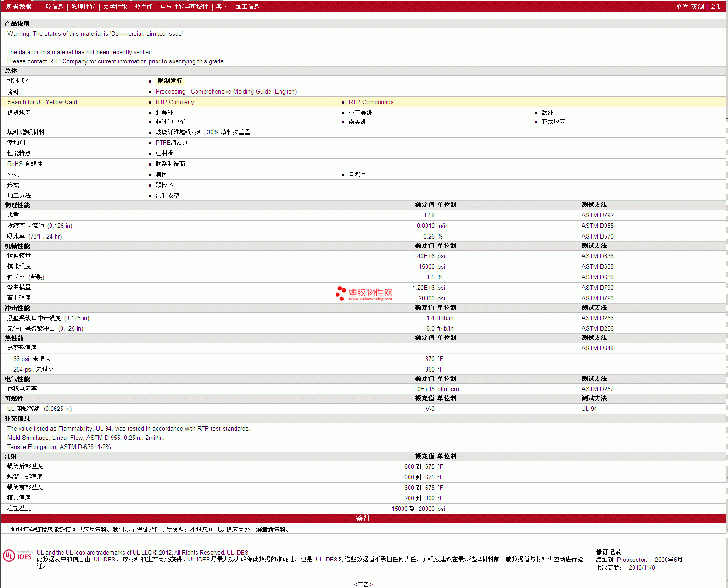Click the Search for UL Yellow Card label

pyautogui.click(x=42, y=102)
